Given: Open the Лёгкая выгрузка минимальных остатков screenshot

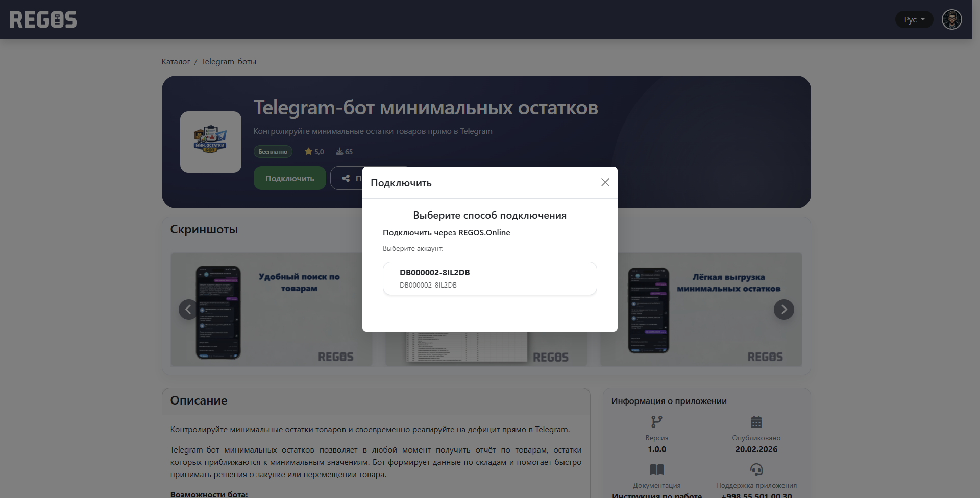Looking at the screenshot, I should (701, 310).
